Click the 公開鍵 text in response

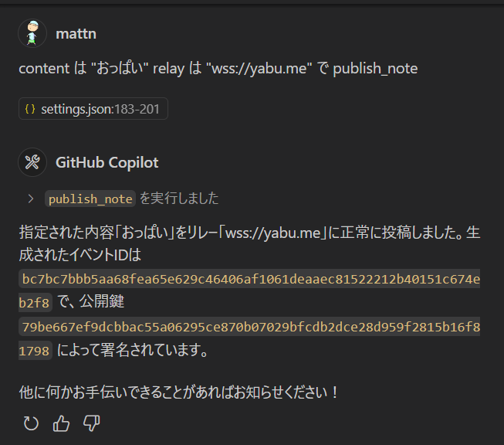(x=102, y=302)
